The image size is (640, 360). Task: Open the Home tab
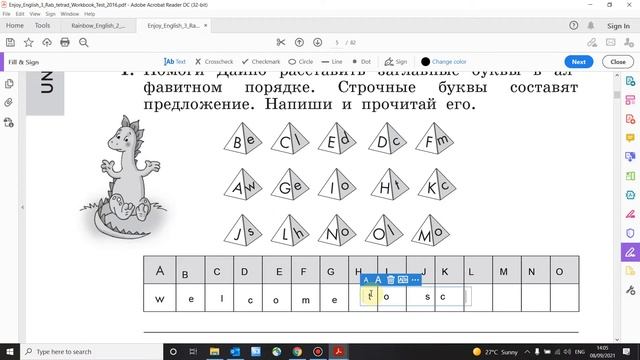click(x=15, y=25)
